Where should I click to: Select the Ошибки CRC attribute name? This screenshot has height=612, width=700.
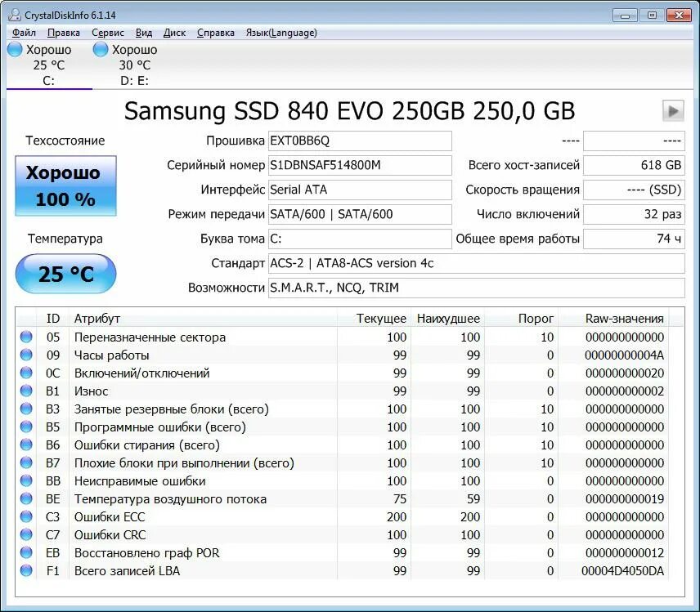(110, 535)
